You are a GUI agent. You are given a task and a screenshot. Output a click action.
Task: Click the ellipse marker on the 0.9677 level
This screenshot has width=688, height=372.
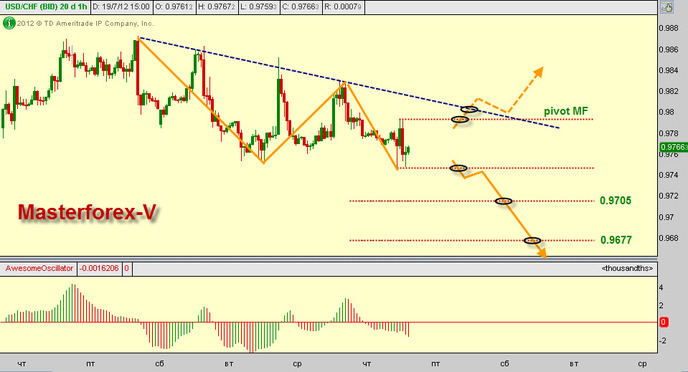coord(532,240)
